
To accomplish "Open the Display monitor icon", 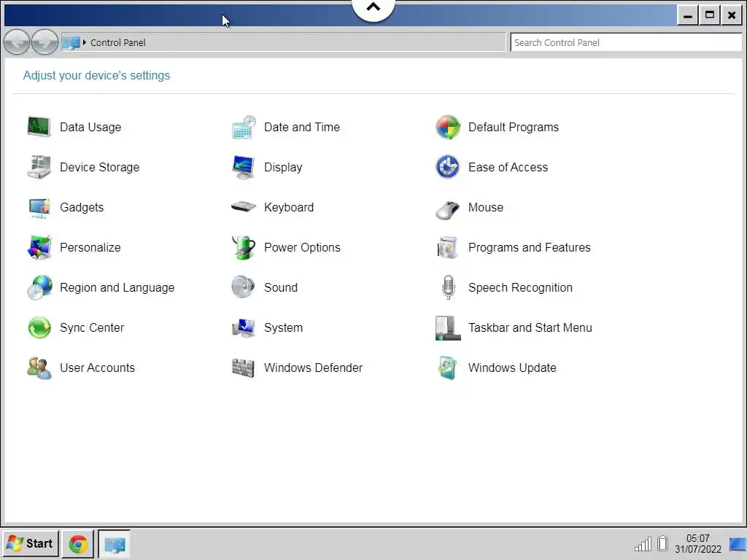I will [x=244, y=167].
